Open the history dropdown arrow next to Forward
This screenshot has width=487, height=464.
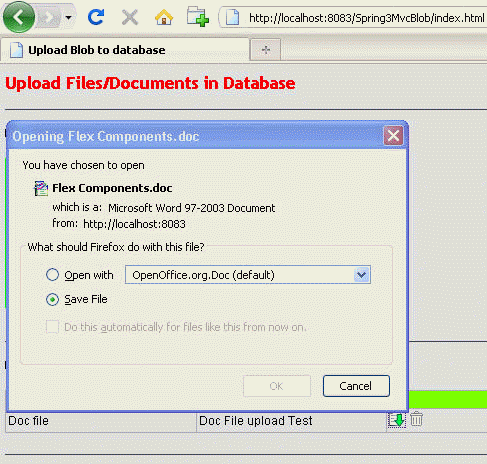point(68,17)
